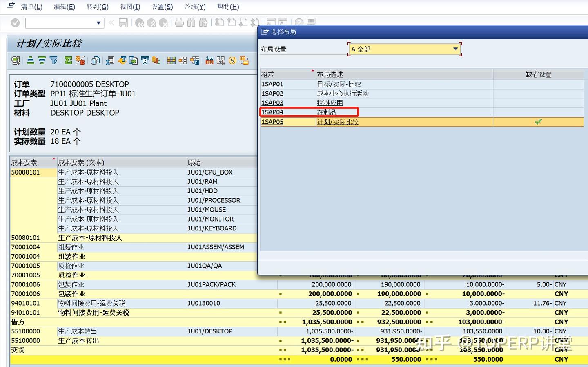
Task: Click the Sigma total sum icon
Action: pyautogui.click(x=68, y=60)
